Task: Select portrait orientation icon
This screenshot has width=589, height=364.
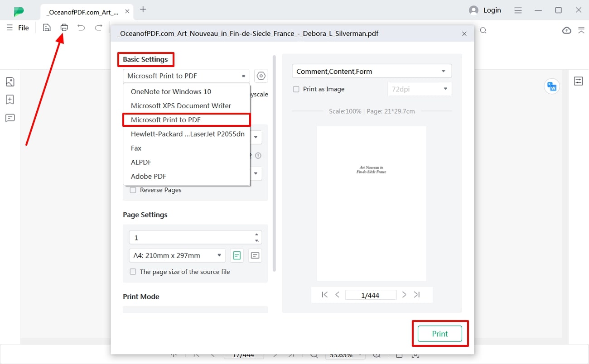Action: 237,255
